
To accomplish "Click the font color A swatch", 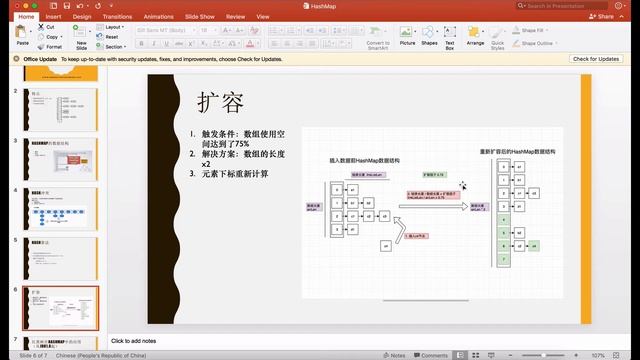I will [x=250, y=44].
